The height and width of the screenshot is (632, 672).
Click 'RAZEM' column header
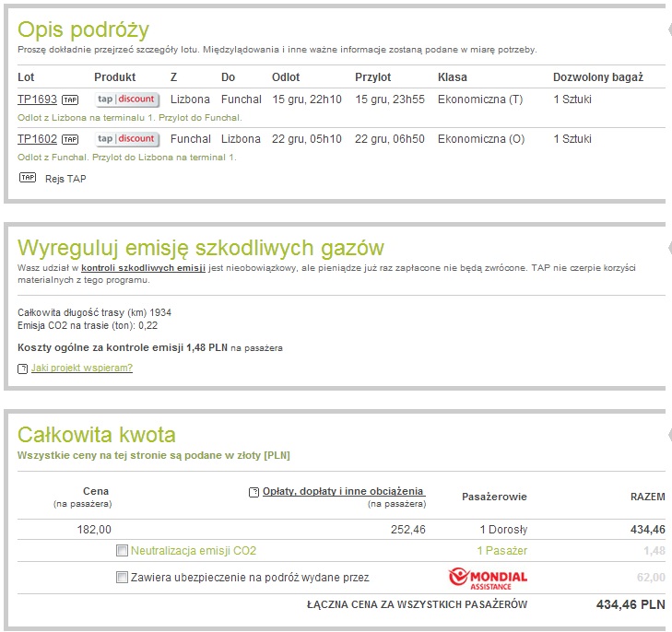[x=647, y=497]
